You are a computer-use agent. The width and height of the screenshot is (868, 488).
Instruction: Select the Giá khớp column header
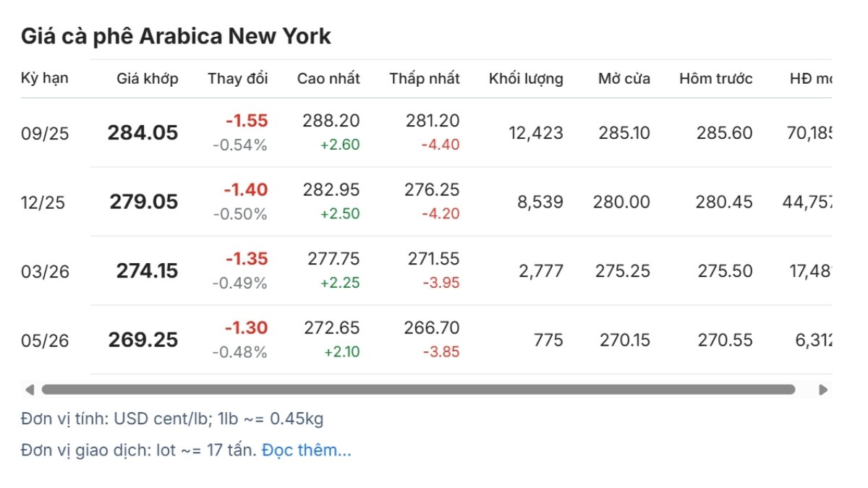pos(148,79)
